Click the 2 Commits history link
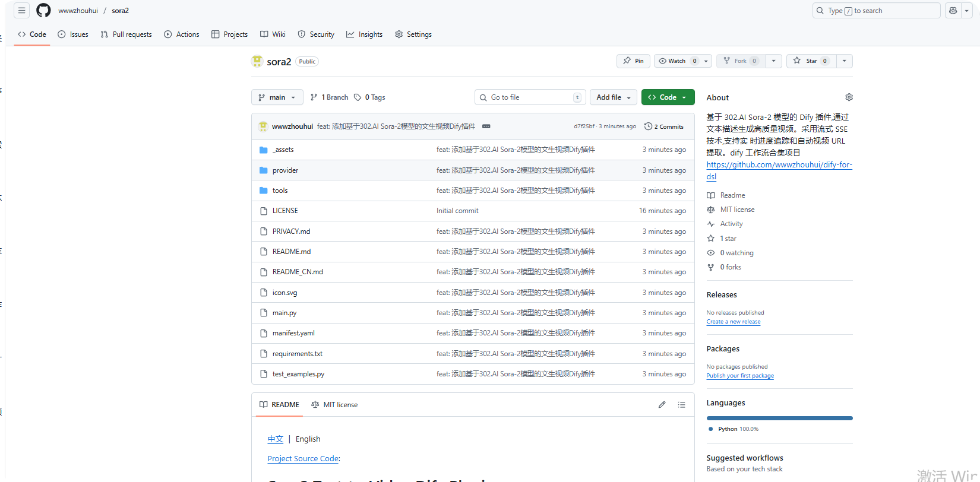 point(664,126)
